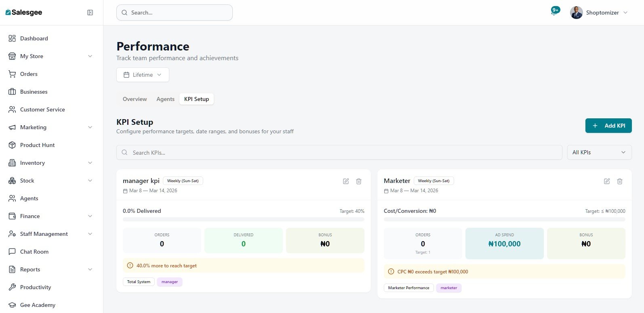
Task: Switch to the Overview tab
Action: point(135,99)
